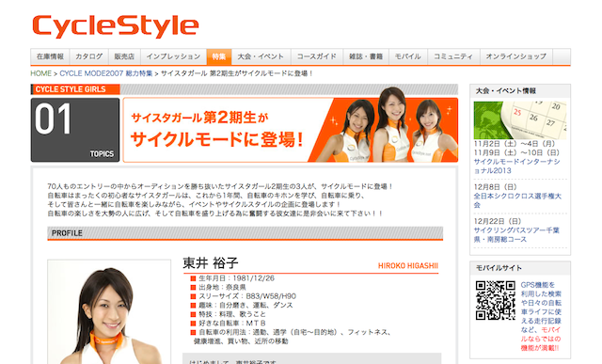Click the 好きな自転車：MTB line
This screenshot has height=364, width=602.
click(x=232, y=323)
